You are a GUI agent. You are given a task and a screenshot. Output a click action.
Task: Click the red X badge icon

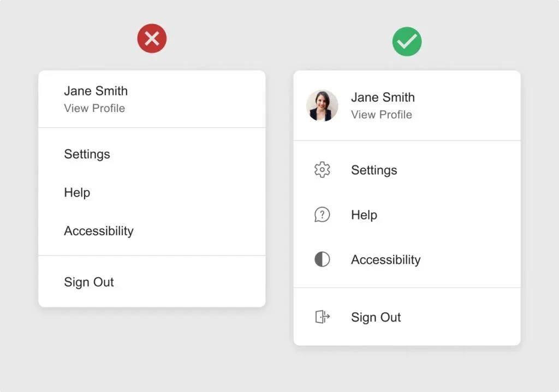click(152, 39)
